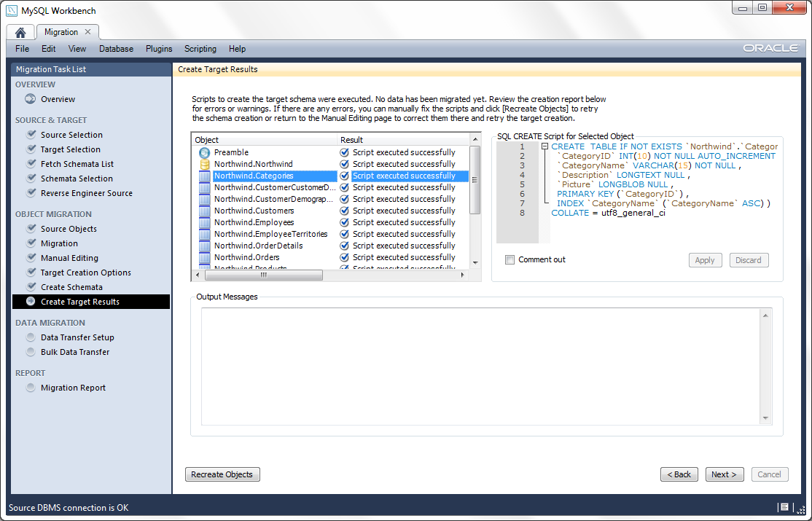Open the Scripting menu
This screenshot has width=812, height=521.
pyautogui.click(x=200, y=49)
